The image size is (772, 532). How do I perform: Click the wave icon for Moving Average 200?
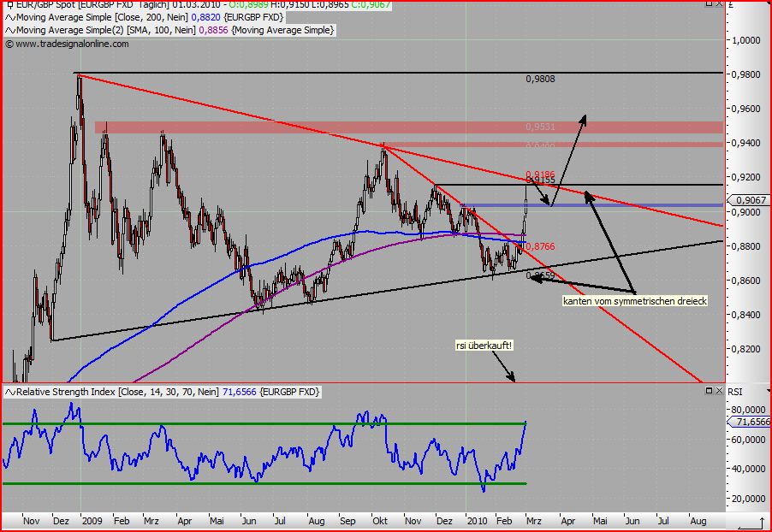[x=9, y=17]
